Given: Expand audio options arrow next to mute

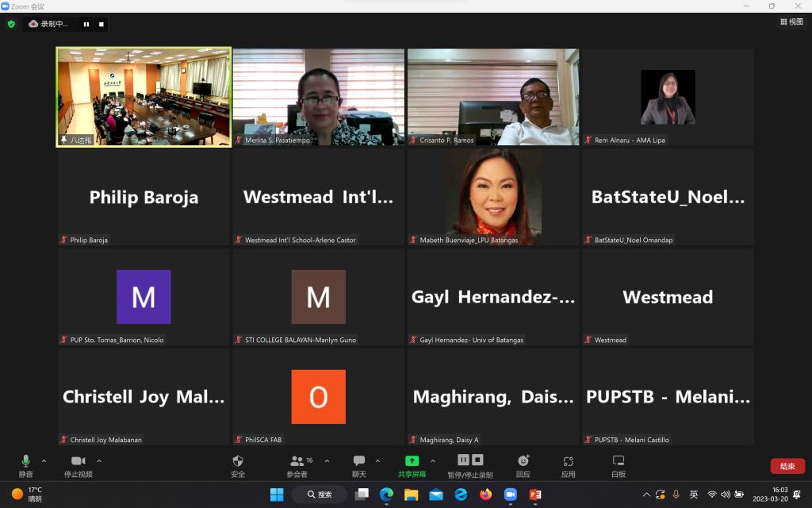Looking at the screenshot, I should 44,460.
